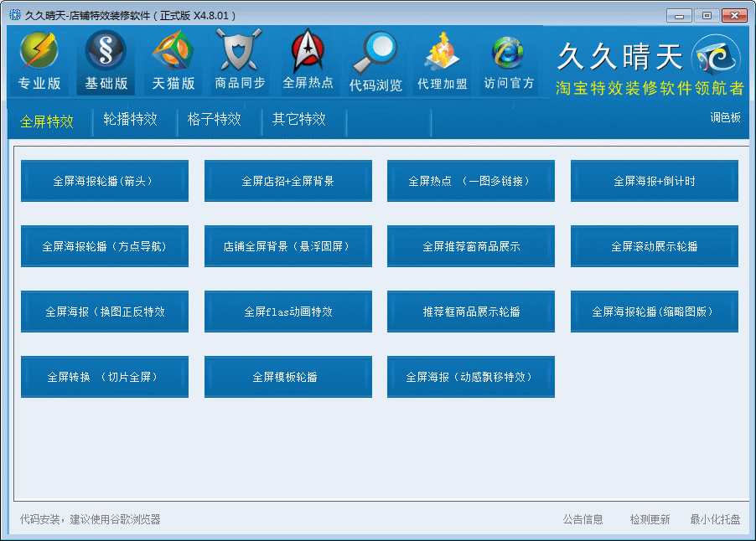
Task: Launch the 全屏热点 tool icon
Action: pyautogui.click(x=308, y=52)
